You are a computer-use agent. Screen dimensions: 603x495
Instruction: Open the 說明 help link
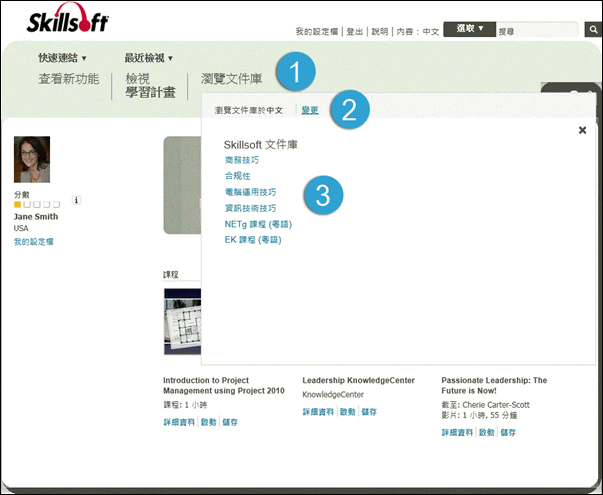tap(380, 32)
